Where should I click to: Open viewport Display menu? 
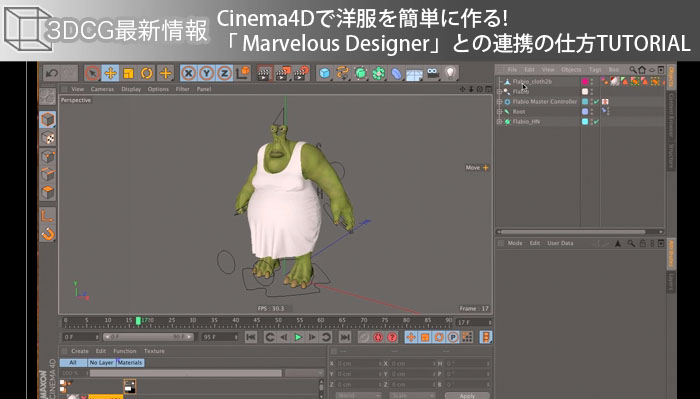(131, 89)
